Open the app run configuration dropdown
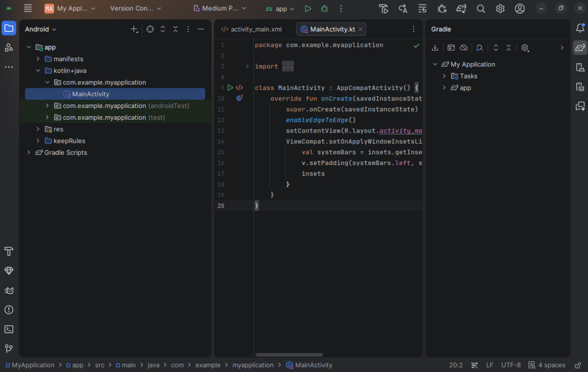Viewport: 588px width, 372px height. (x=280, y=8)
